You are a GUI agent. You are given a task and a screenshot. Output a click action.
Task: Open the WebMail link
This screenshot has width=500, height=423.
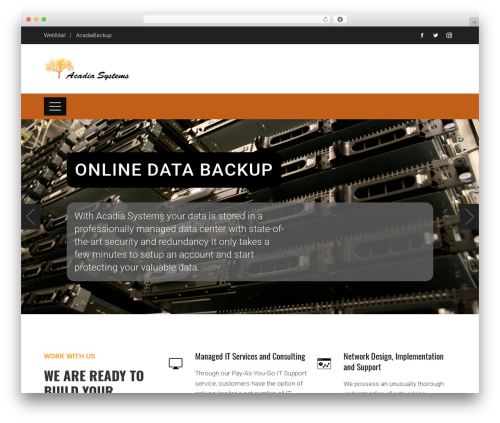click(x=55, y=35)
